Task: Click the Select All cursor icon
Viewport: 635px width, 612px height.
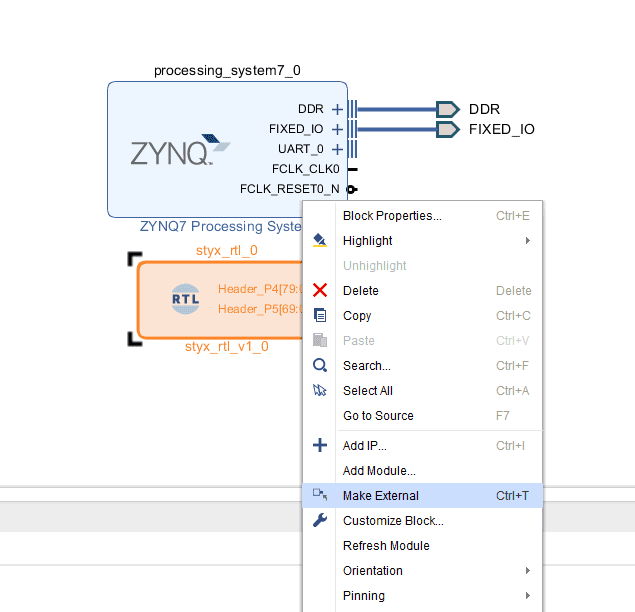Action: pyautogui.click(x=320, y=391)
